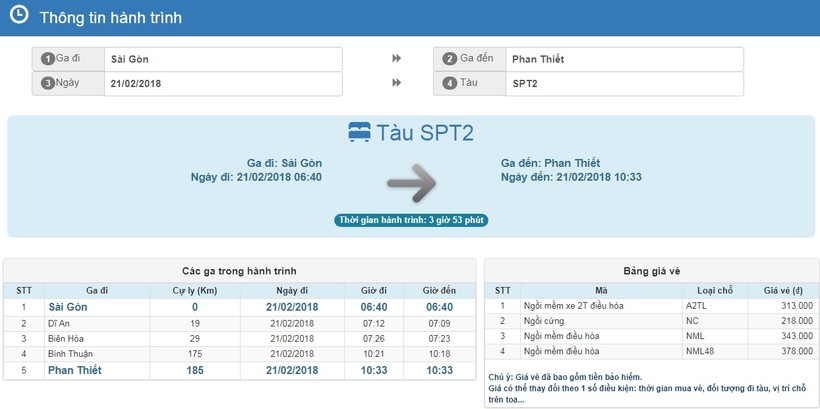Click the number 4 badge for Tàu

450,84
